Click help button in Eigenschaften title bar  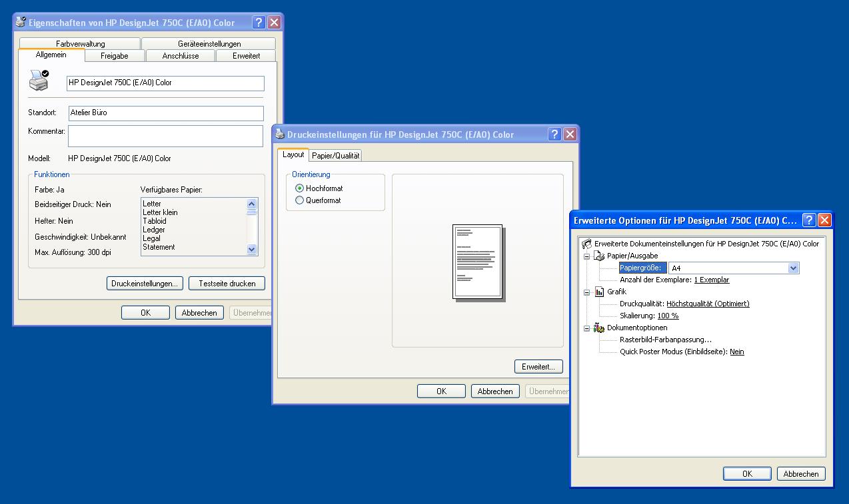coord(259,22)
